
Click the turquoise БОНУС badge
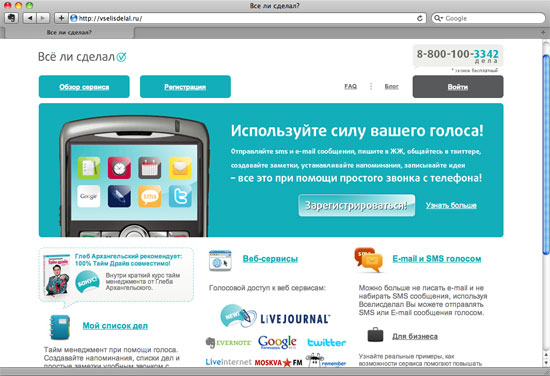tap(87, 282)
